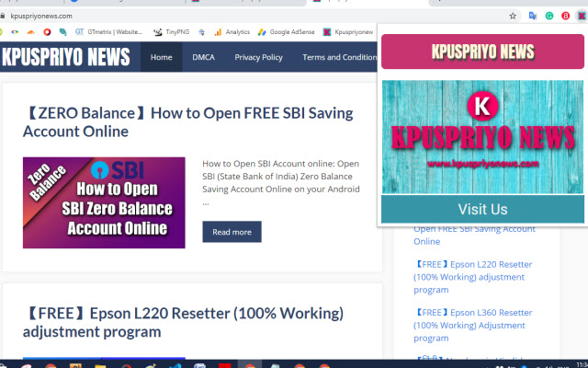Click the SBI Zero Balance thumbnail image

[104, 202]
